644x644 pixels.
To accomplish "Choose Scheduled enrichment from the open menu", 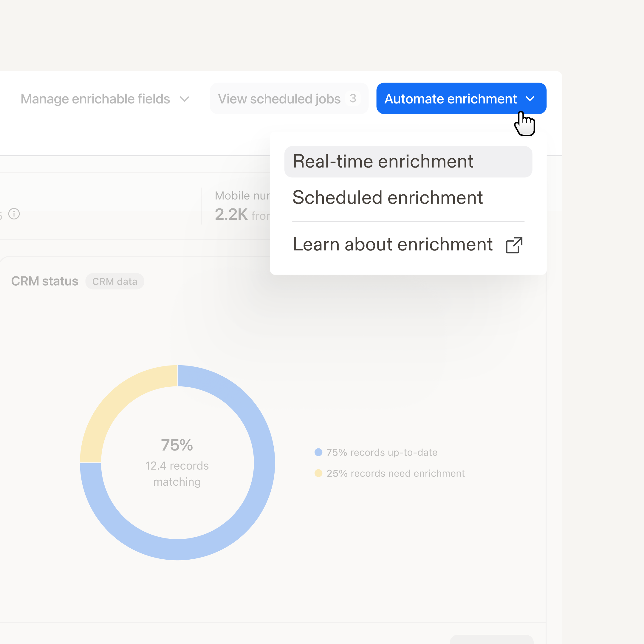I will click(x=388, y=197).
